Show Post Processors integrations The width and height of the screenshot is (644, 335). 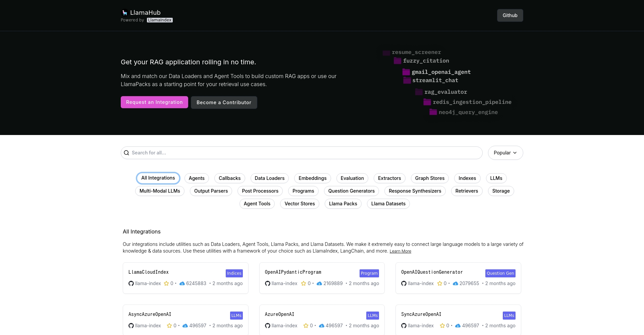[260, 191]
